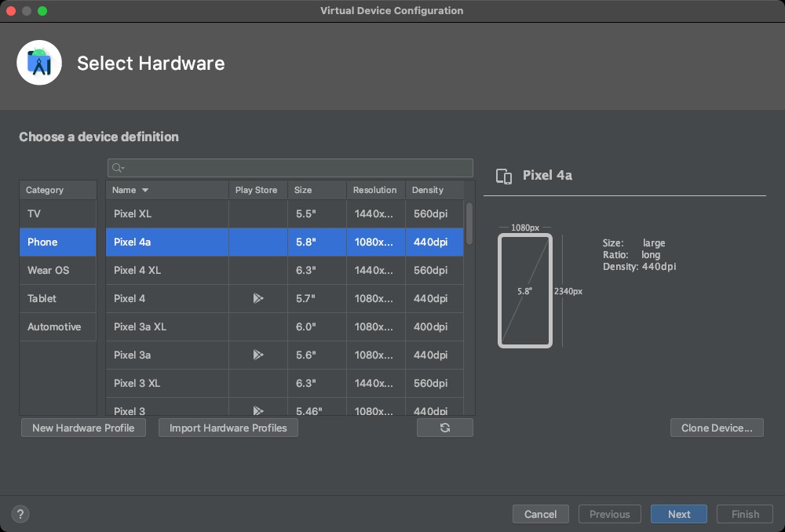Click the Resolution column header
Image resolution: width=785 pixels, height=532 pixels.
pyautogui.click(x=376, y=190)
